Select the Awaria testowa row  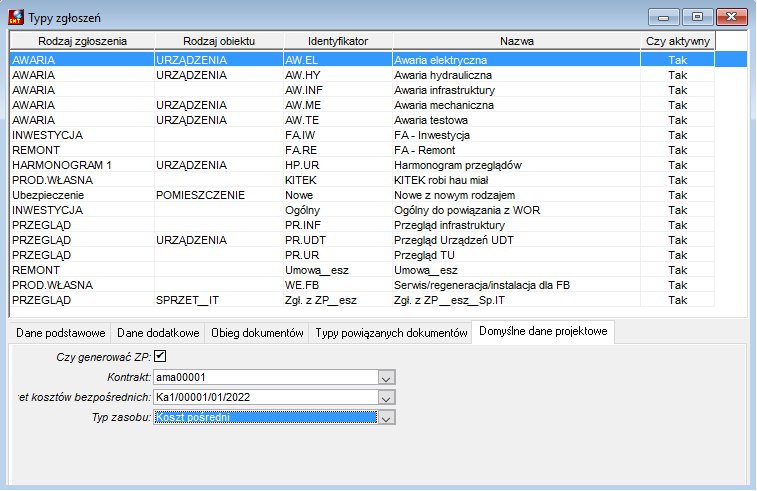[x=362, y=120]
